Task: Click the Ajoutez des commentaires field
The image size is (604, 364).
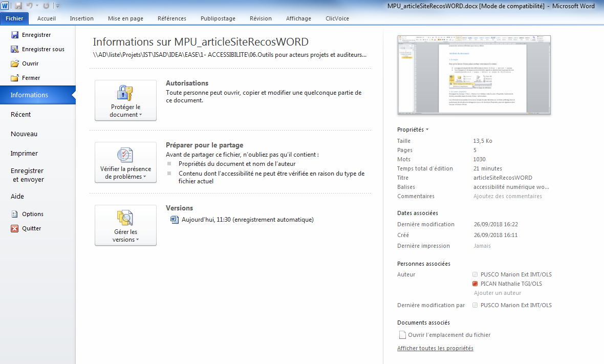Action: [x=507, y=196]
